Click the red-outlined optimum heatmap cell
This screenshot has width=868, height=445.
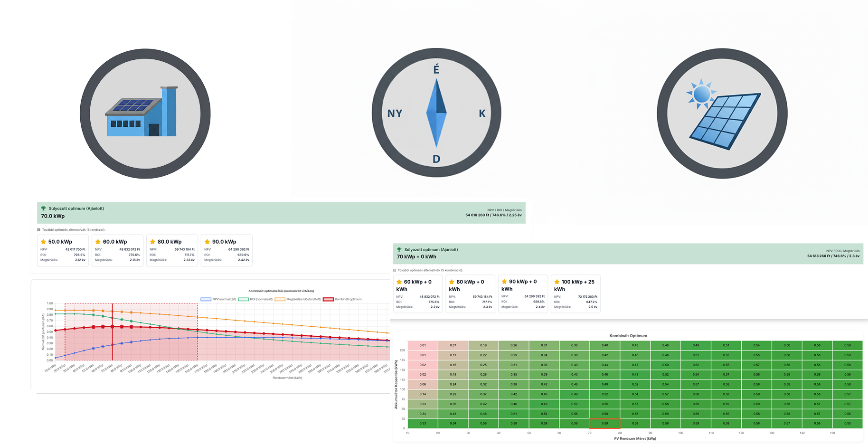604,423
